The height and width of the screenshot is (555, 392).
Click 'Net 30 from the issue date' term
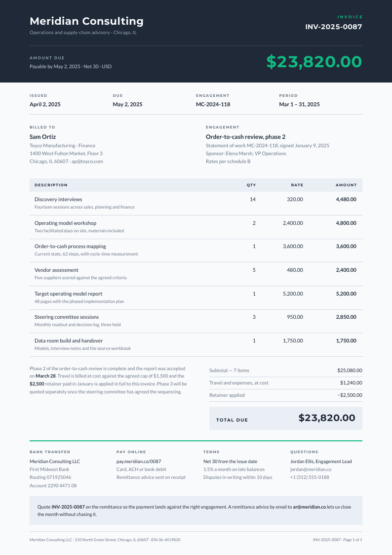[x=231, y=462]
